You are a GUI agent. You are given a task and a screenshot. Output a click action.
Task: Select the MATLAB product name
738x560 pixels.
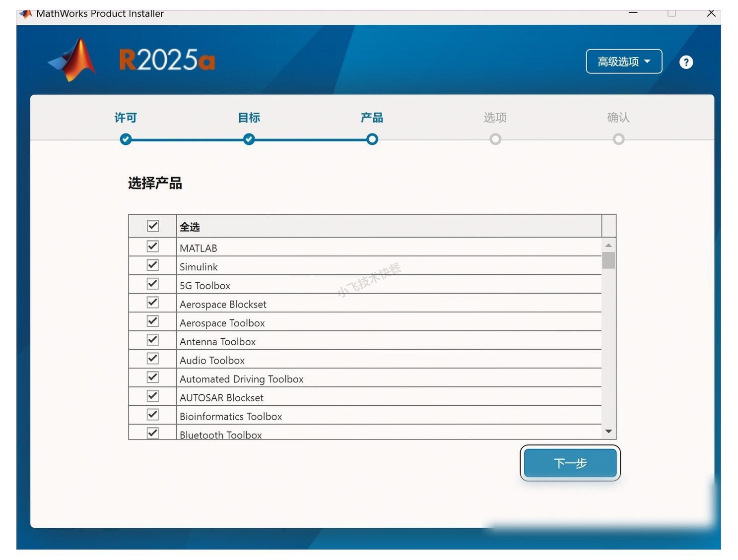(199, 248)
